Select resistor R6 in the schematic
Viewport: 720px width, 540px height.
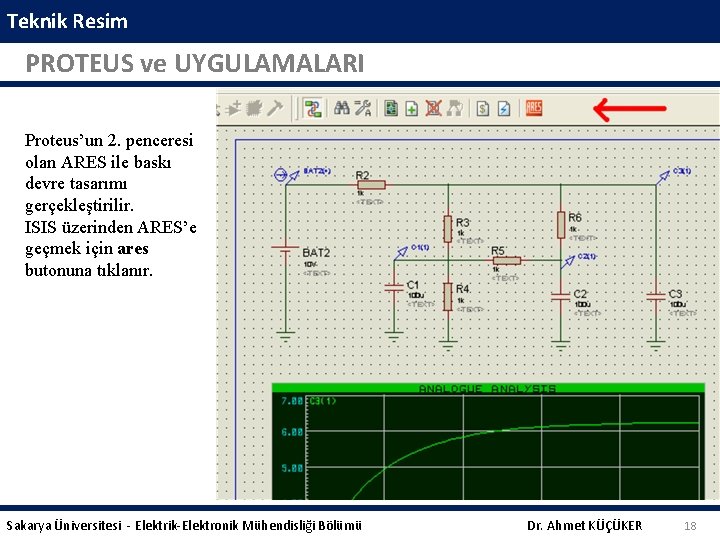(x=561, y=225)
